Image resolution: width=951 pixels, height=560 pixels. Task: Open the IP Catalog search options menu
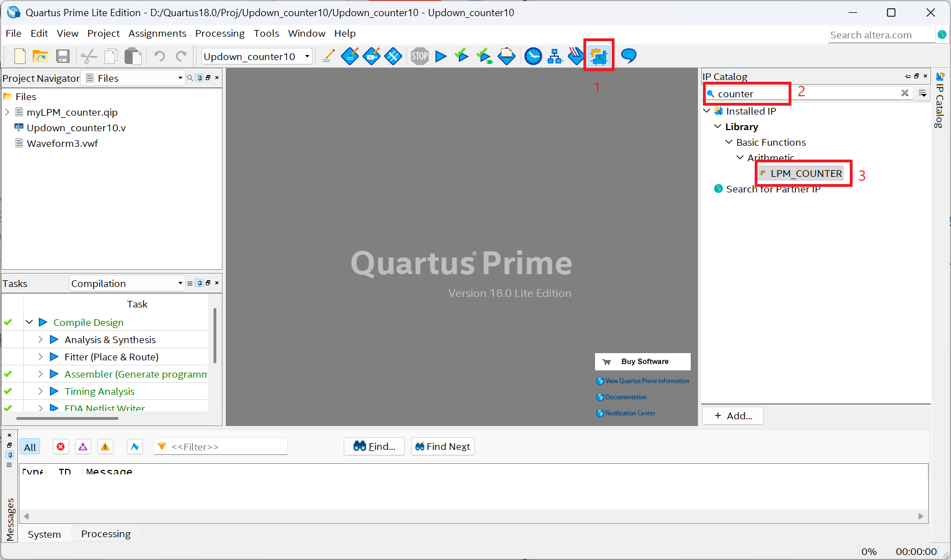click(923, 93)
